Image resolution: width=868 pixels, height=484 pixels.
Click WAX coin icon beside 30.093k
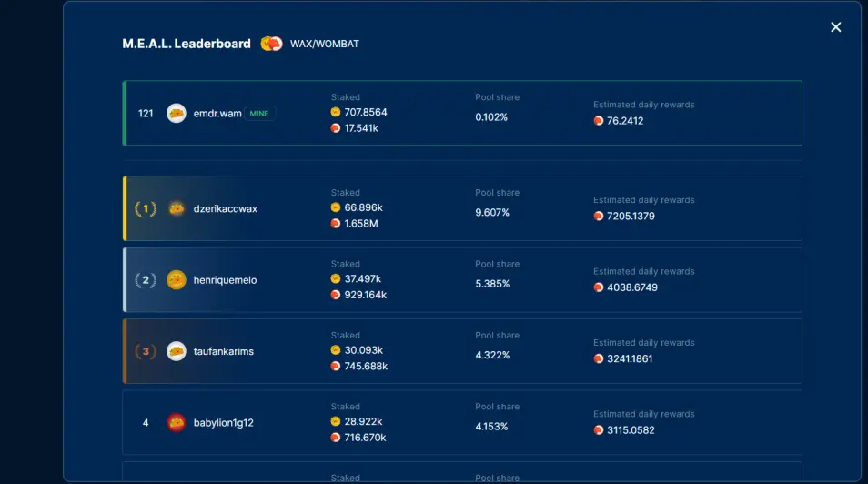[x=336, y=350]
